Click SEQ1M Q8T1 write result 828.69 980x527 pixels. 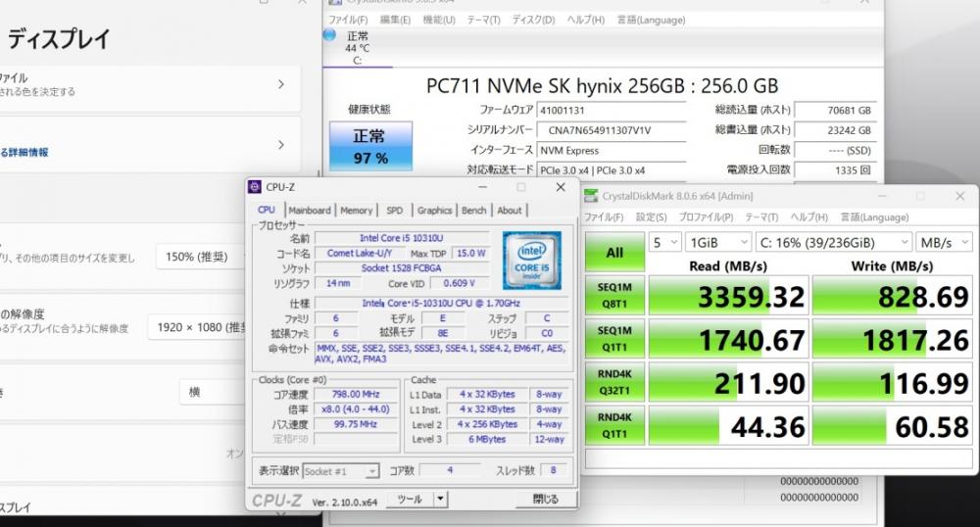[x=893, y=296]
